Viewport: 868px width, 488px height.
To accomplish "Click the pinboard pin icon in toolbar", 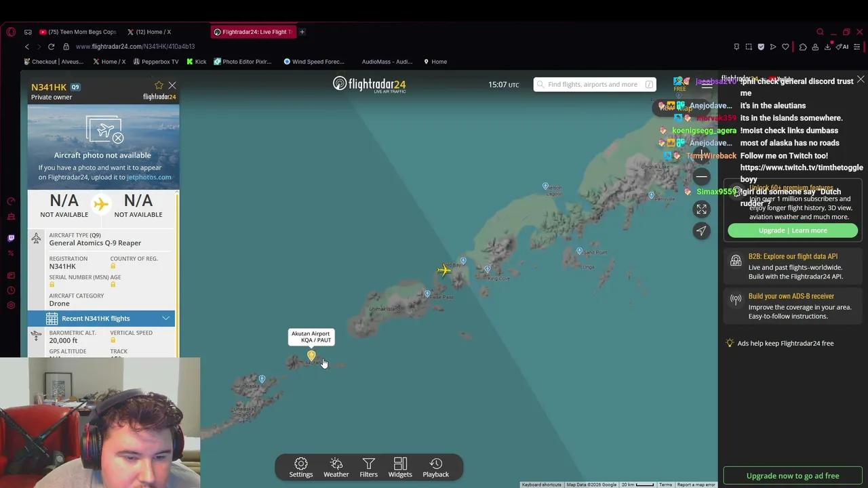I will pos(736,47).
